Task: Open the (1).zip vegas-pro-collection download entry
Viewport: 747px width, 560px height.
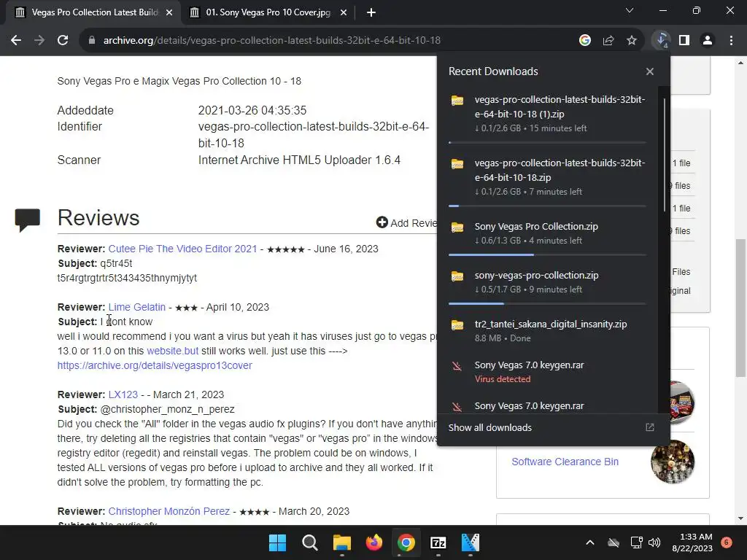Action: (x=547, y=113)
